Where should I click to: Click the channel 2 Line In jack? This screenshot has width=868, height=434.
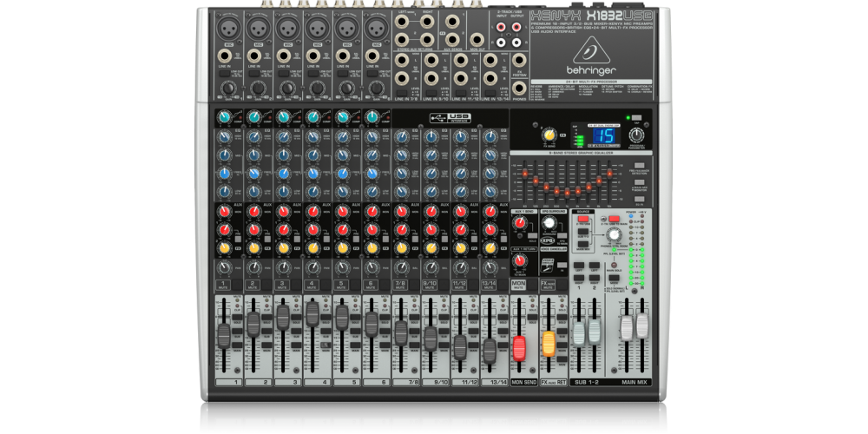(254, 56)
